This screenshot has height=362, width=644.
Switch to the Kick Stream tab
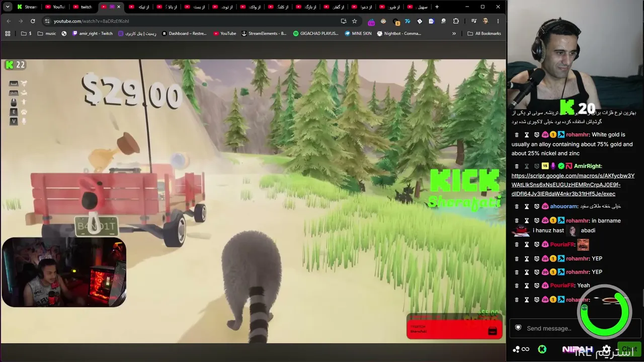[26, 7]
